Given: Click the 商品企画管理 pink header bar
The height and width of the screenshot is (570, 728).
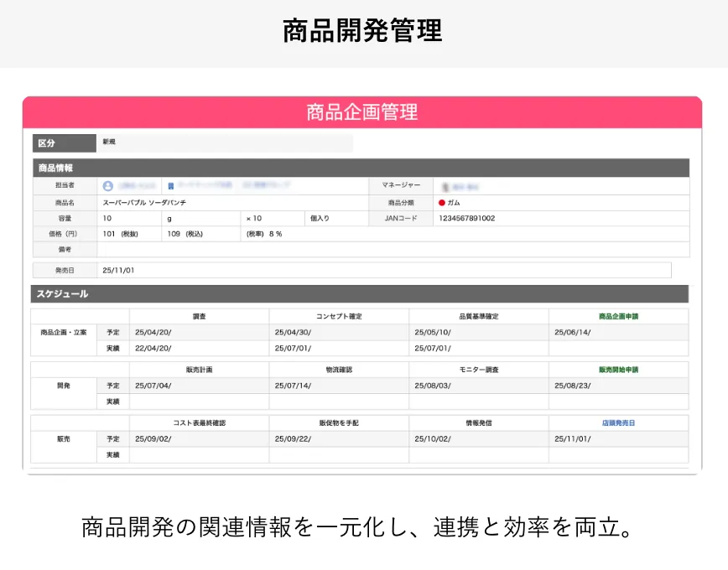Looking at the screenshot, I should click(x=364, y=111).
